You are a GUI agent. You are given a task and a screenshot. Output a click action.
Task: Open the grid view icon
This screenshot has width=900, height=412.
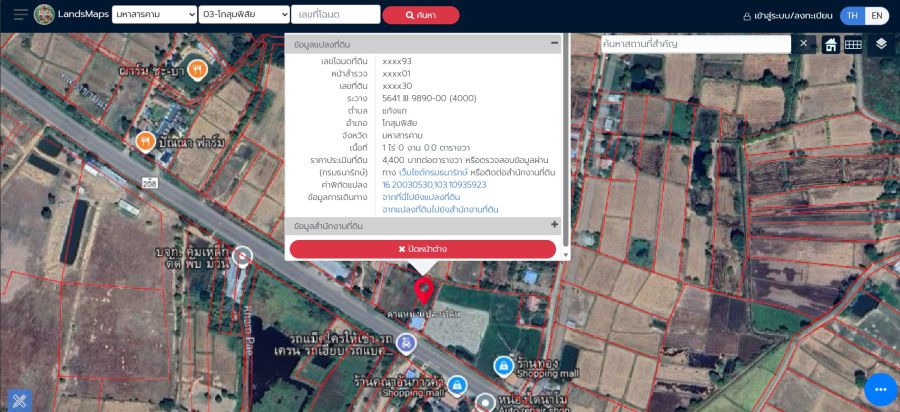point(853,45)
